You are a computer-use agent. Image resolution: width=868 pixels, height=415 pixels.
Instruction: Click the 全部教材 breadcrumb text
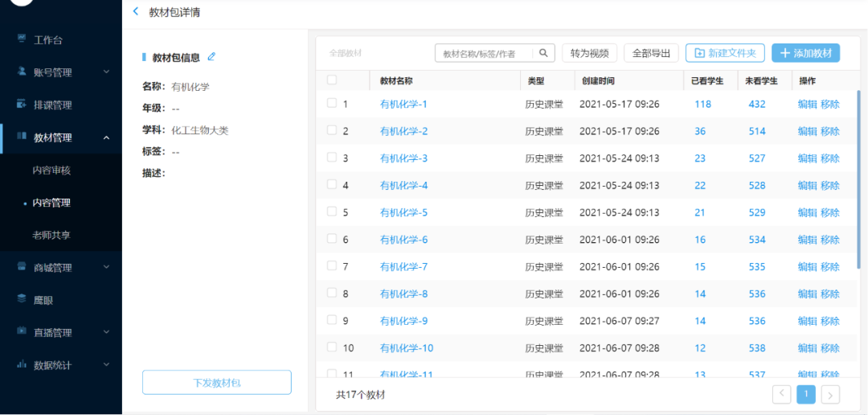tap(346, 53)
